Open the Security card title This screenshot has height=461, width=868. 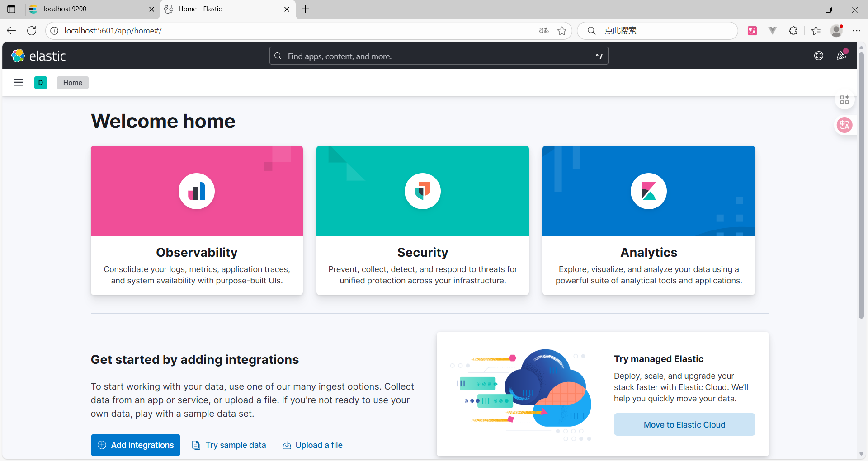point(423,252)
